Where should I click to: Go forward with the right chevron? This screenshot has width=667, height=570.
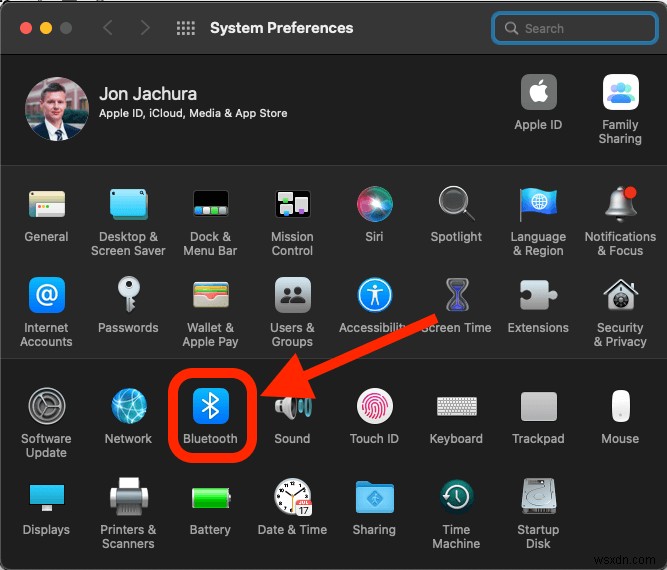[145, 28]
